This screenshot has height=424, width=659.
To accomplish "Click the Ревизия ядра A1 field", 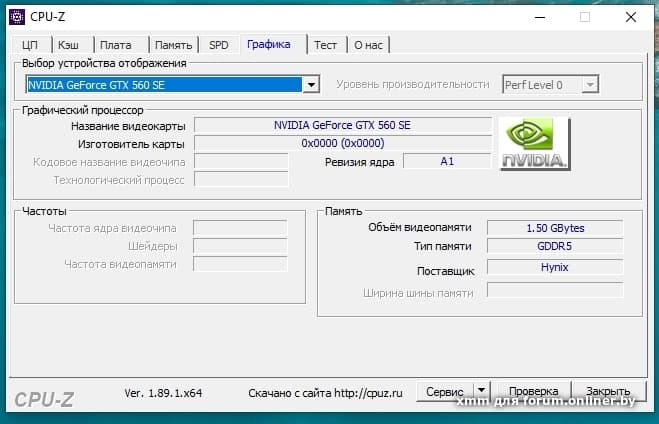I will point(447,161).
